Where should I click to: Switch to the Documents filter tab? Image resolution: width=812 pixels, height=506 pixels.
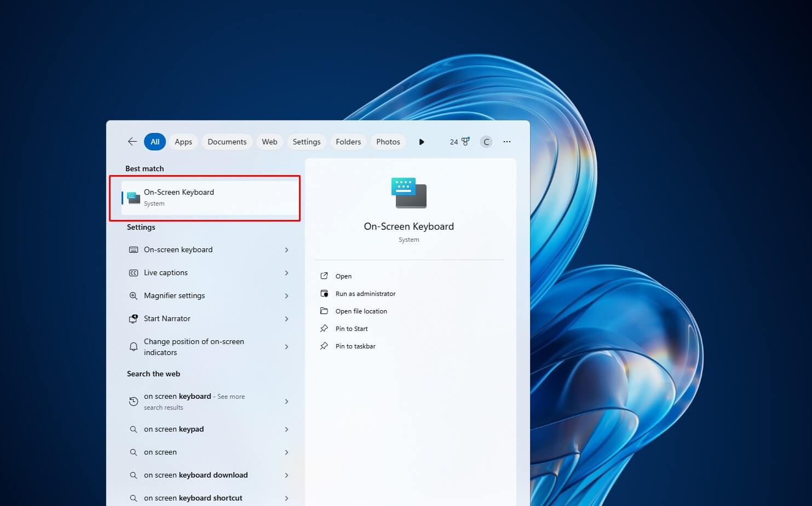pos(227,142)
